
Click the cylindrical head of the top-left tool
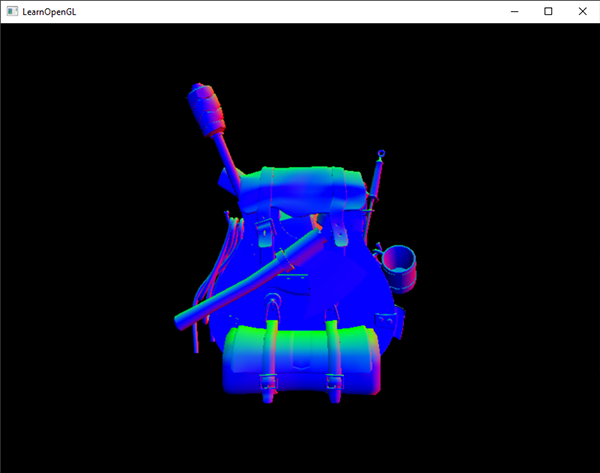[x=206, y=107]
